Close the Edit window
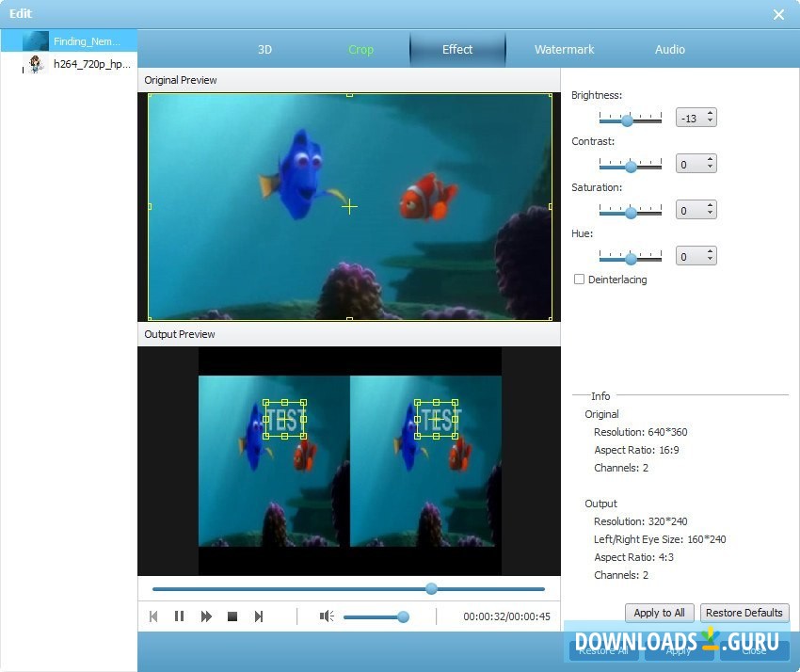Image resolution: width=800 pixels, height=672 pixels. [778, 14]
